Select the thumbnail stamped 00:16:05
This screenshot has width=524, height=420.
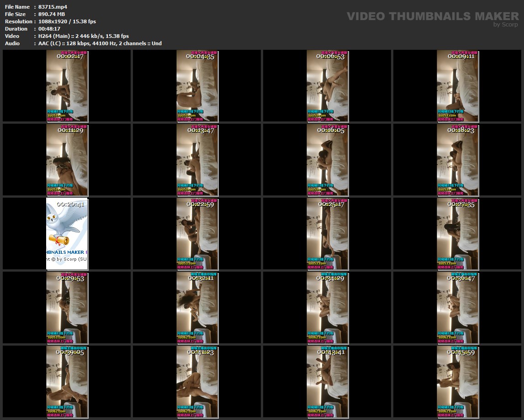327,160
